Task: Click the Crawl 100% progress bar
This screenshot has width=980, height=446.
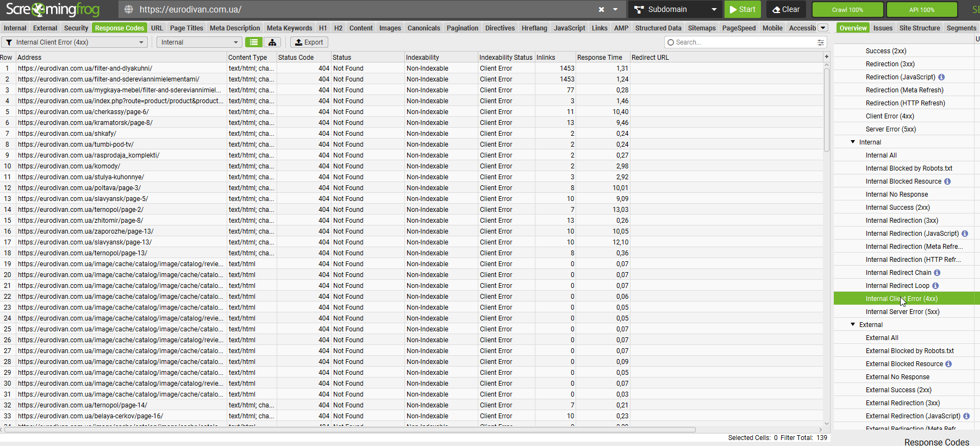Action: 847,9
